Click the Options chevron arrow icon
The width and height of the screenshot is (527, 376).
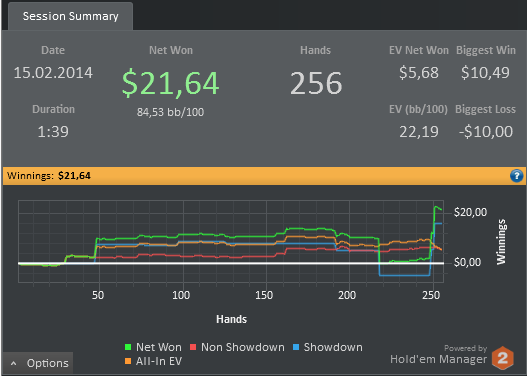pyautogui.click(x=13, y=363)
